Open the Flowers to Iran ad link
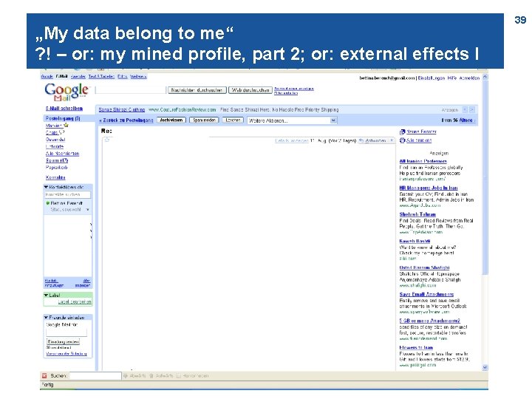The image size is (532, 399). [416, 347]
